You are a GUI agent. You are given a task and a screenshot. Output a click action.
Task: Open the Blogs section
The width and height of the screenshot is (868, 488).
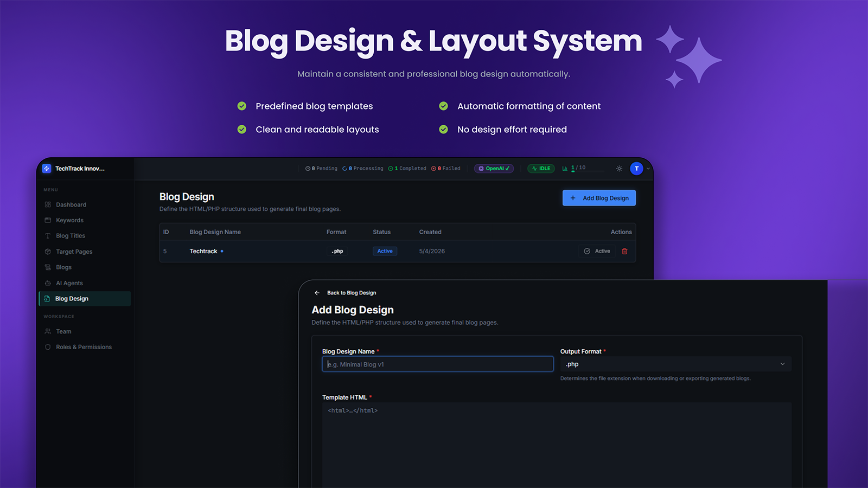coord(63,267)
